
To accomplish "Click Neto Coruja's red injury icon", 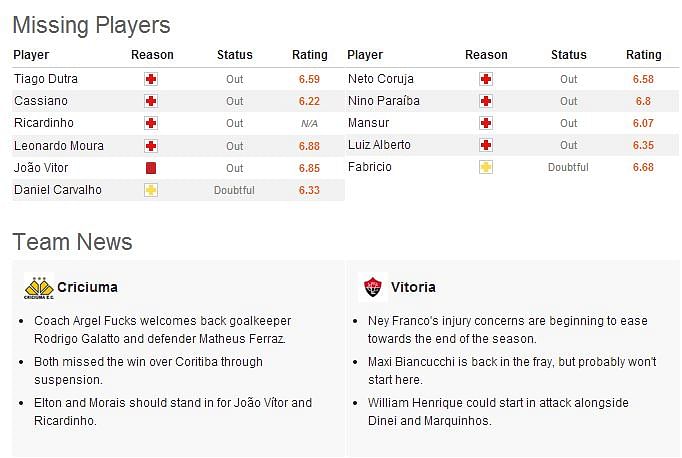I will click(x=486, y=79).
